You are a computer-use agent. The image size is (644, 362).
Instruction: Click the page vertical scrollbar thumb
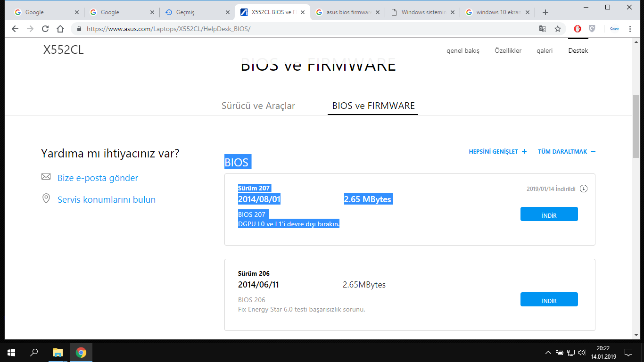coord(636,126)
